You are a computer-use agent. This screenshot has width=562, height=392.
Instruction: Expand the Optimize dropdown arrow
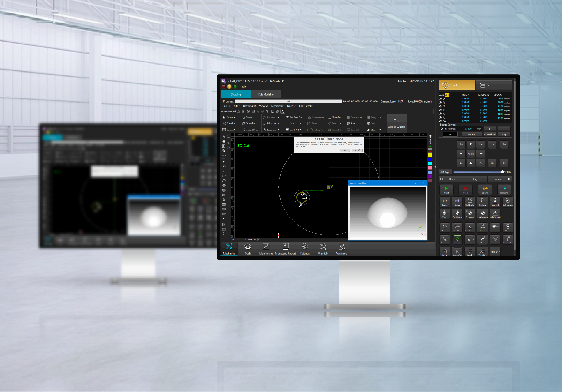click(x=257, y=123)
